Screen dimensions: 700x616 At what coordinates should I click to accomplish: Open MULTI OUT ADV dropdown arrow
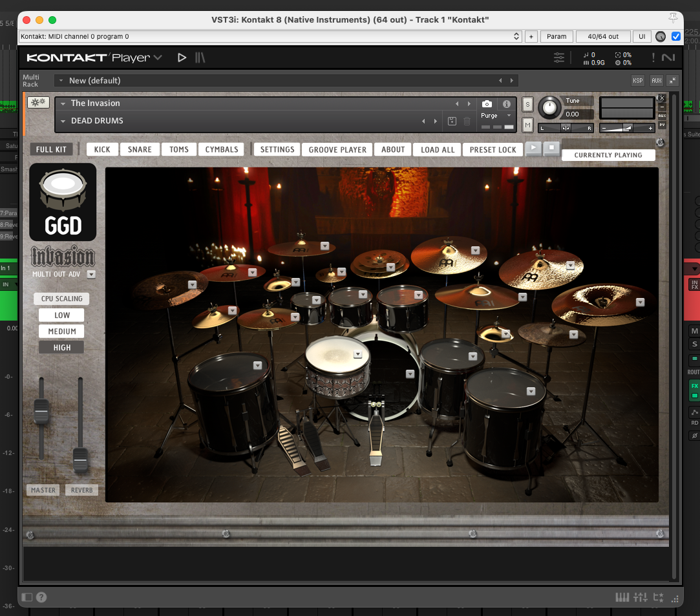91,274
